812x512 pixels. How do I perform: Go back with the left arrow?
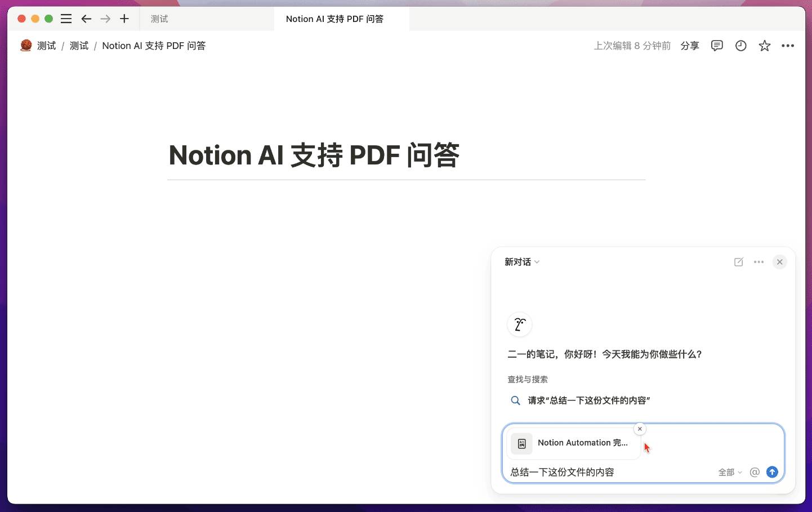(x=86, y=19)
